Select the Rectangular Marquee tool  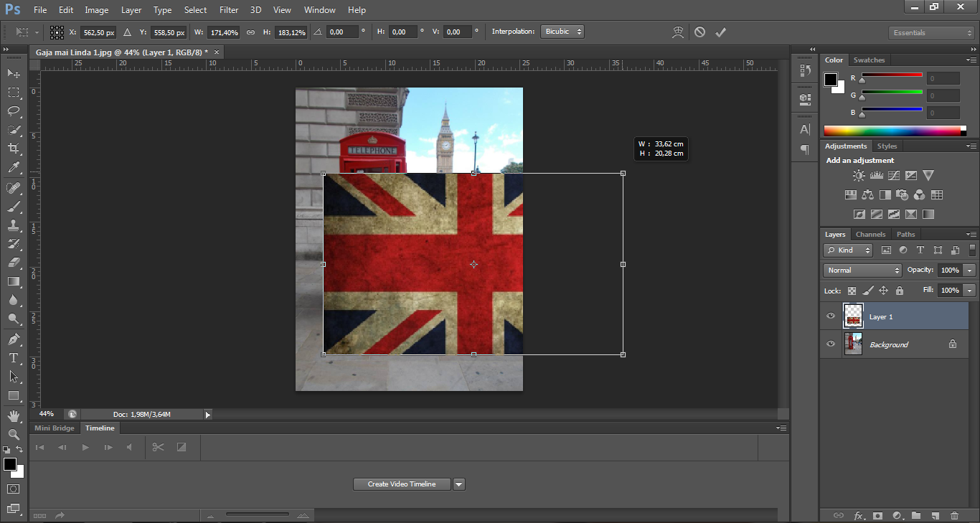[x=14, y=92]
